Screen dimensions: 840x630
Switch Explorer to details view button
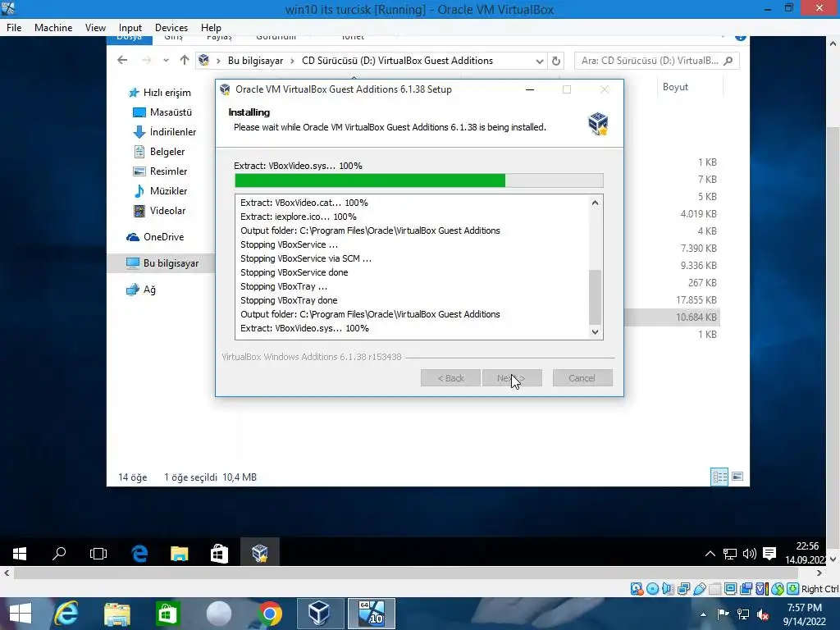[719, 477]
